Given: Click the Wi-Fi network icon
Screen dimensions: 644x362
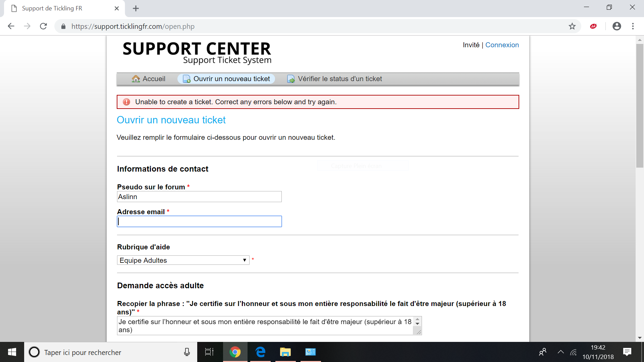Looking at the screenshot, I should point(574,352).
